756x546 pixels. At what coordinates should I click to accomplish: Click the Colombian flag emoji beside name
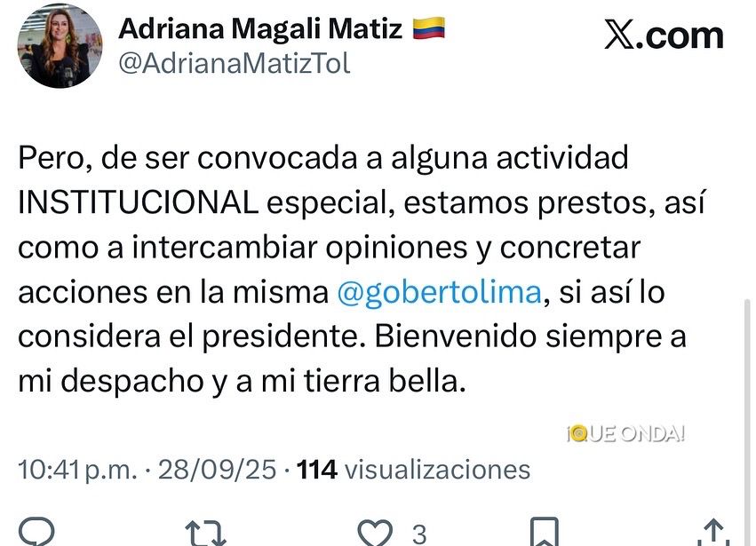click(428, 29)
